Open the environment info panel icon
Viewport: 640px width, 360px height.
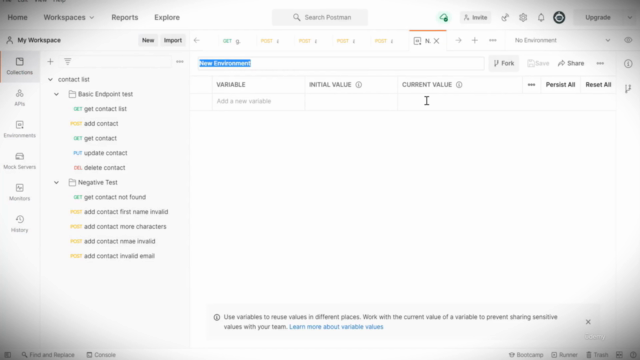pyautogui.click(x=628, y=64)
